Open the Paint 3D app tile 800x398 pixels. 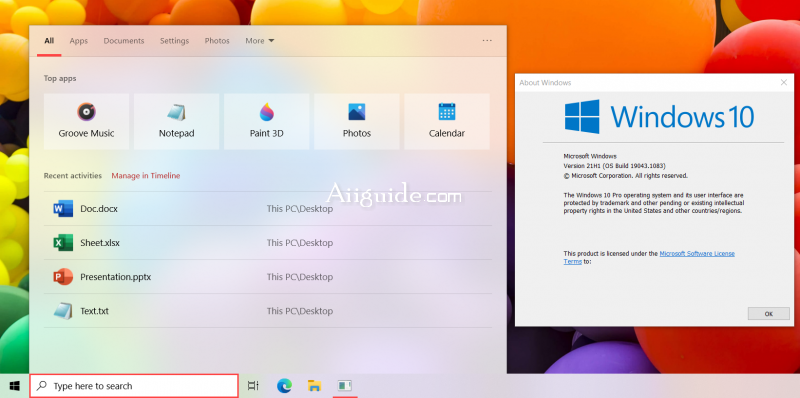click(x=266, y=121)
